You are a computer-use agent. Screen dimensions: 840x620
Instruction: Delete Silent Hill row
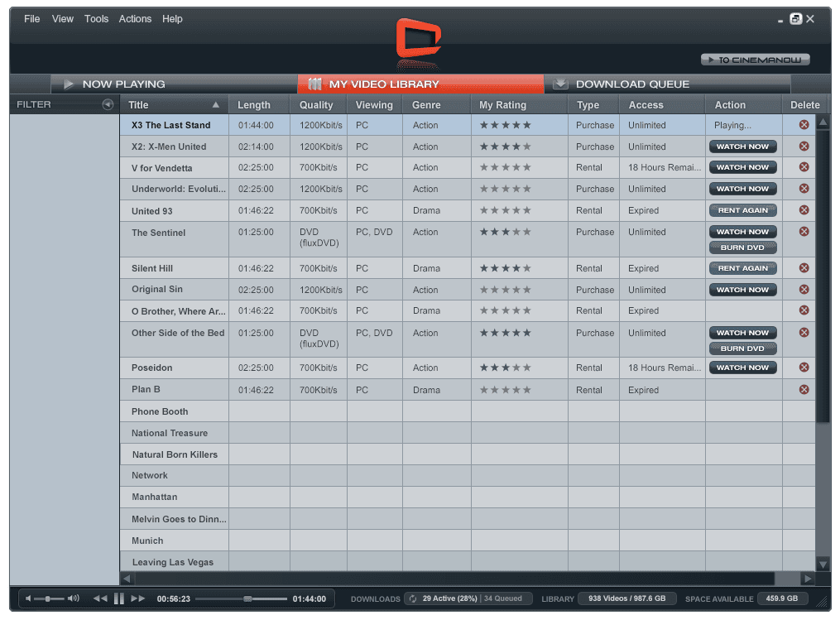(x=804, y=268)
